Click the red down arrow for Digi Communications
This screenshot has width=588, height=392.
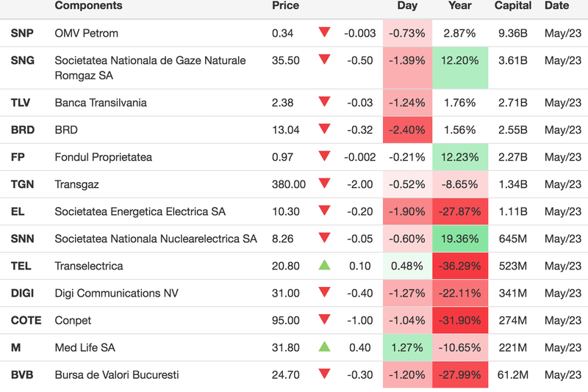tap(324, 292)
